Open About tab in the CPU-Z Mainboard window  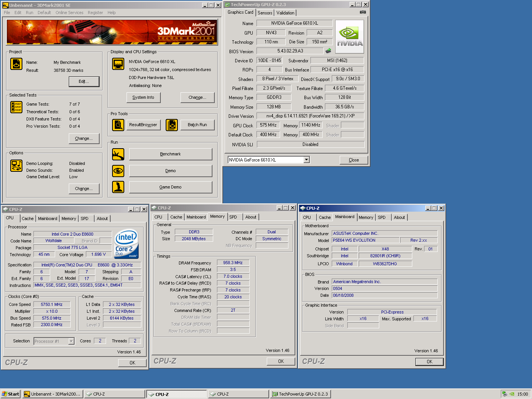[399, 217]
